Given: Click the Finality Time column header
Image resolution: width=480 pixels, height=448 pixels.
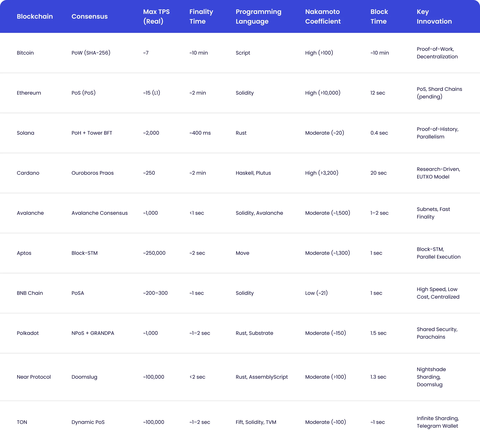Looking at the screenshot, I should 201,16.
